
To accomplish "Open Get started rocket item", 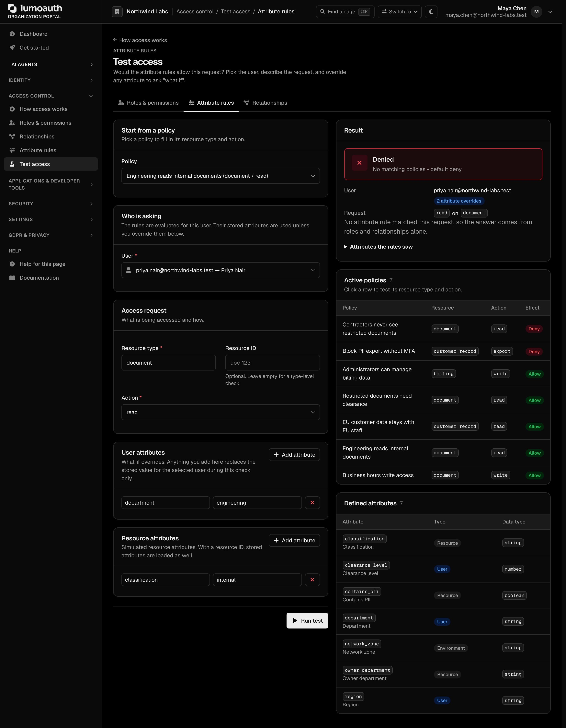I will (x=51, y=48).
